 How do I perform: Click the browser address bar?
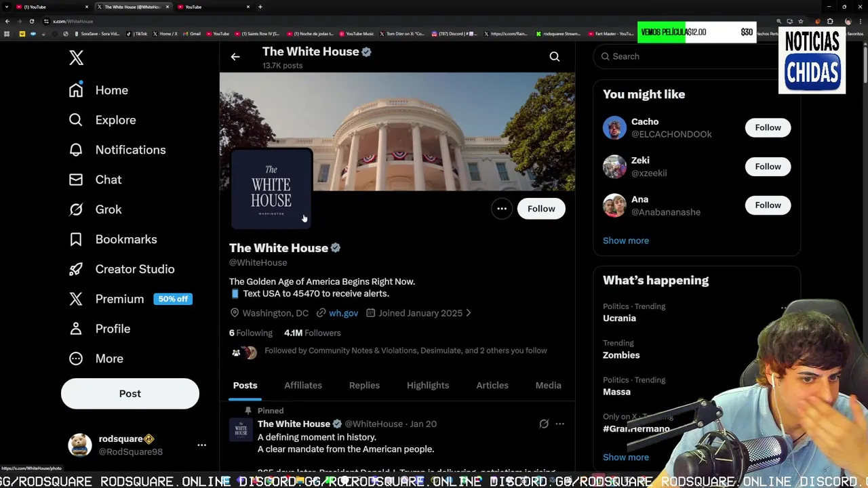click(x=407, y=21)
